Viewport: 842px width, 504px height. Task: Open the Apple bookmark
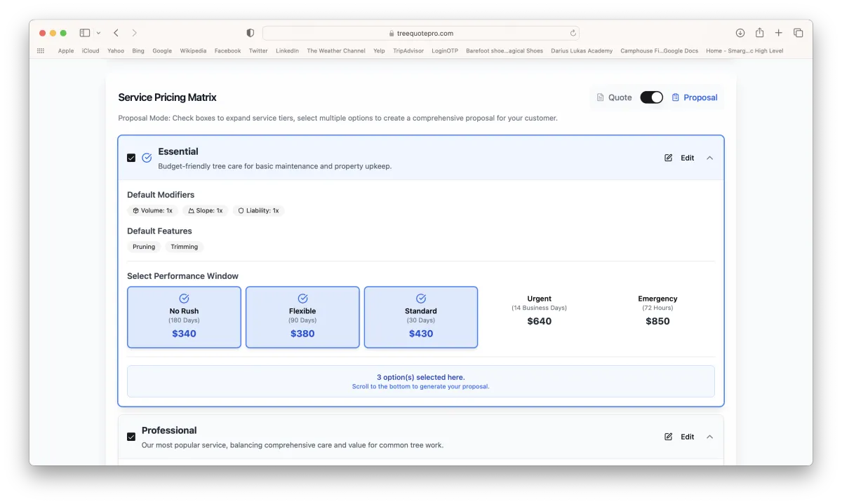coord(66,50)
